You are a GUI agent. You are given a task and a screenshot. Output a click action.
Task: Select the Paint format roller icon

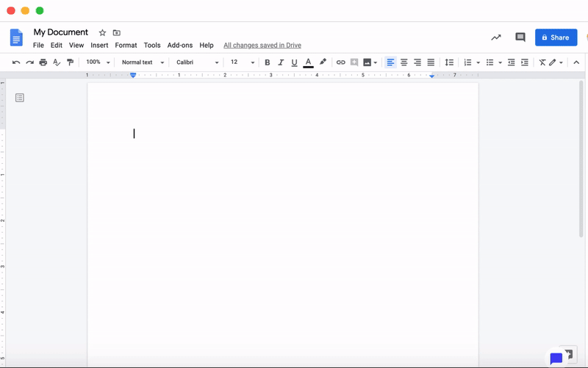(70, 62)
